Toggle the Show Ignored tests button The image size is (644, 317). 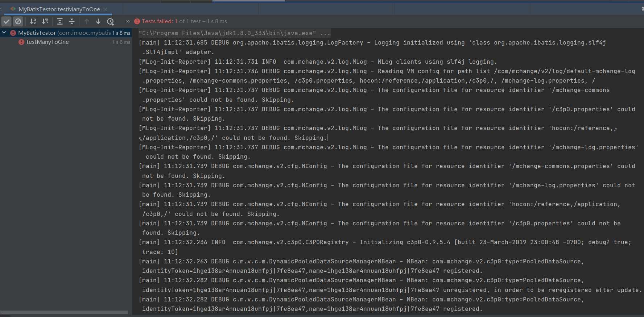point(18,21)
